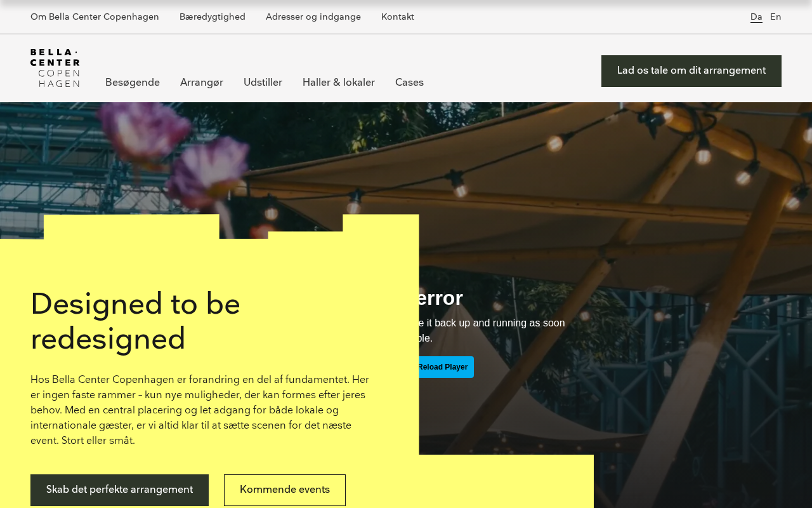Open the Cases menu item
The image size is (812, 508).
[x=409, y=83]
